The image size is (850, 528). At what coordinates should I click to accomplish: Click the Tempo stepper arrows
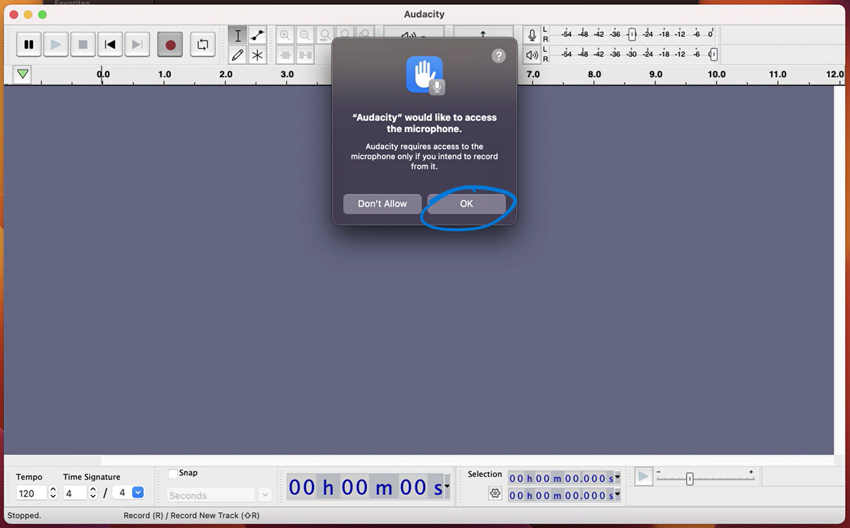pos(53,493)
